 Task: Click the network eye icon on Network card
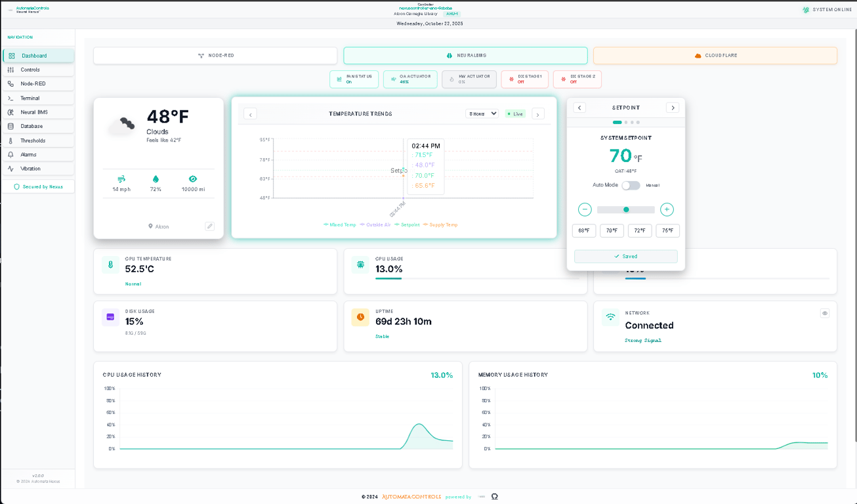tap(825, 313)
